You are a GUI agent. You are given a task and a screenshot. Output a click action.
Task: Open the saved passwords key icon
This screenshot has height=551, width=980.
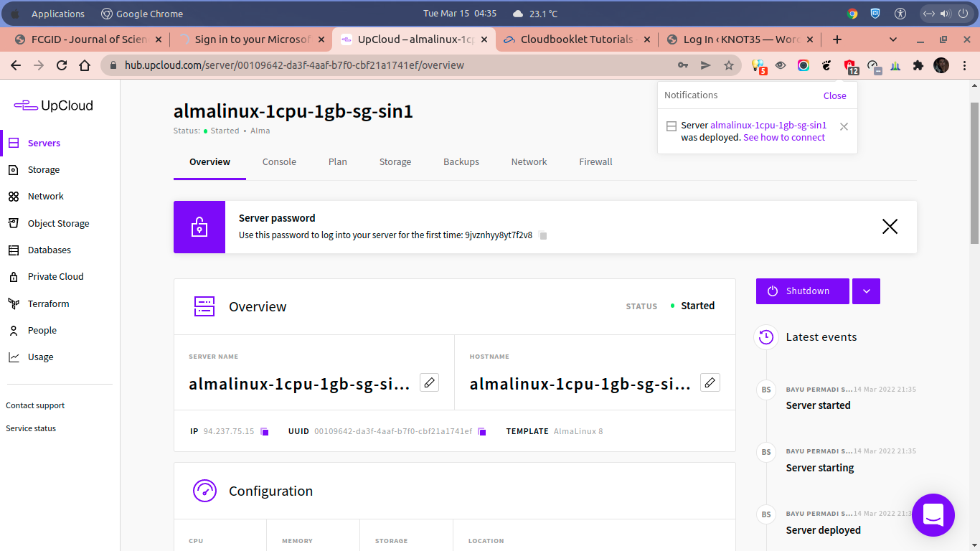[683, 65]
